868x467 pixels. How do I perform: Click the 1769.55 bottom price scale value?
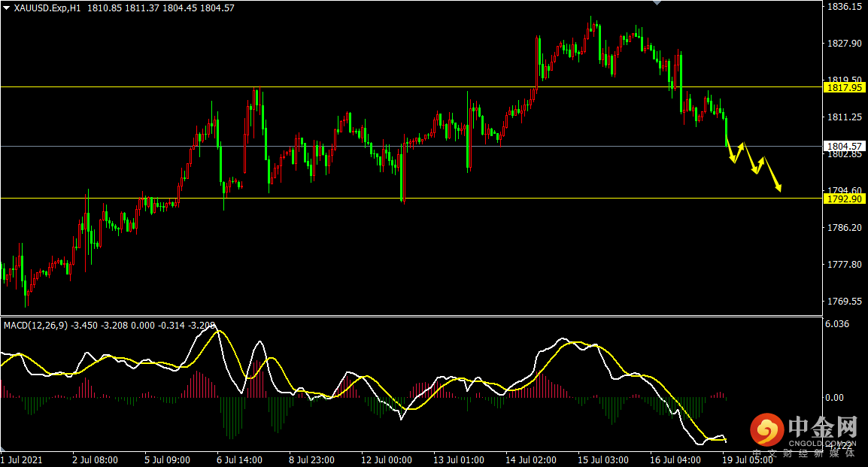coord(843,302)
